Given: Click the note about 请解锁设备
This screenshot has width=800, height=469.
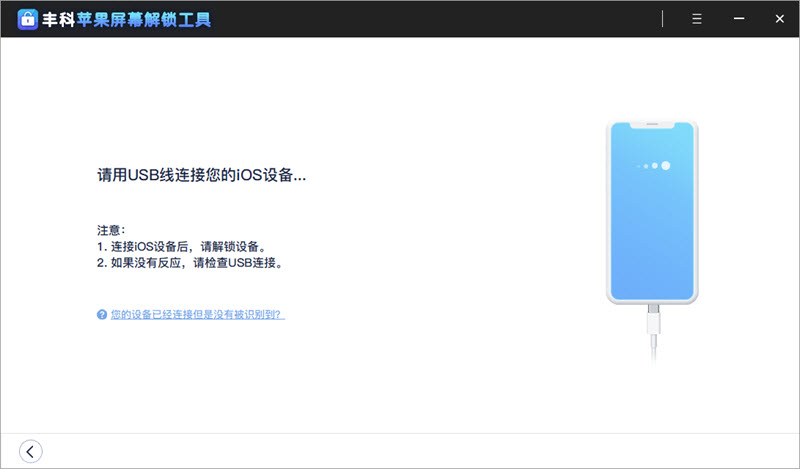Looking at the screenshot, I should [x=181, y=246].
